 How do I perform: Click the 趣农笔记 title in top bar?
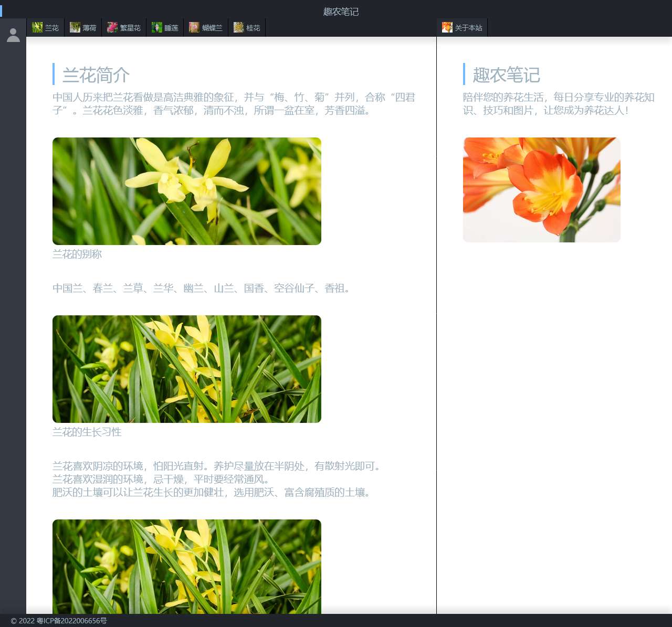point(341,12)
